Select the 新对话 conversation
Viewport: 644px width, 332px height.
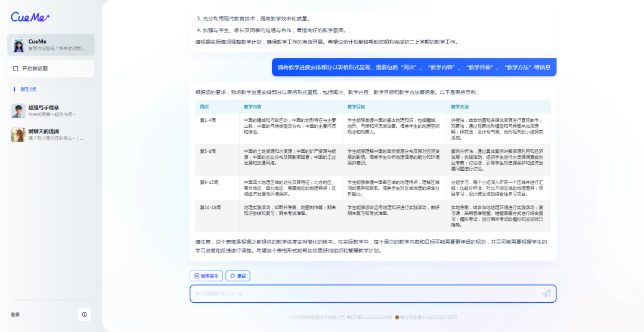click(29, 90)
